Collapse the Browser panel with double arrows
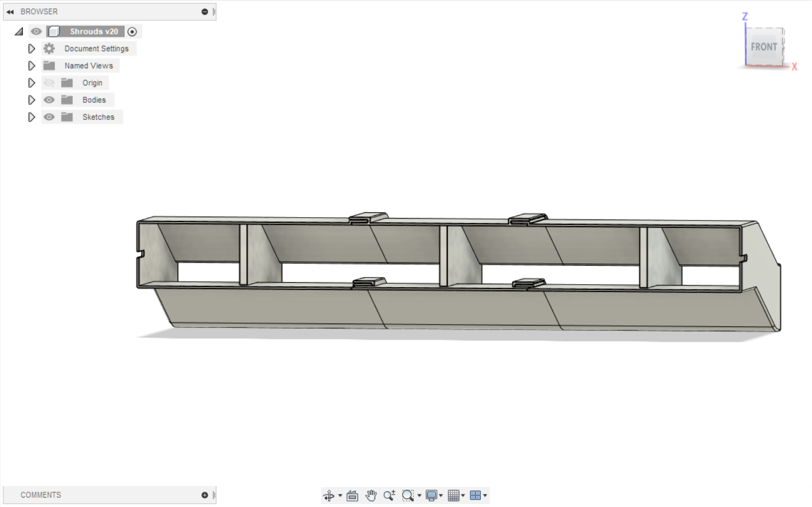 (x=10, y=12)
